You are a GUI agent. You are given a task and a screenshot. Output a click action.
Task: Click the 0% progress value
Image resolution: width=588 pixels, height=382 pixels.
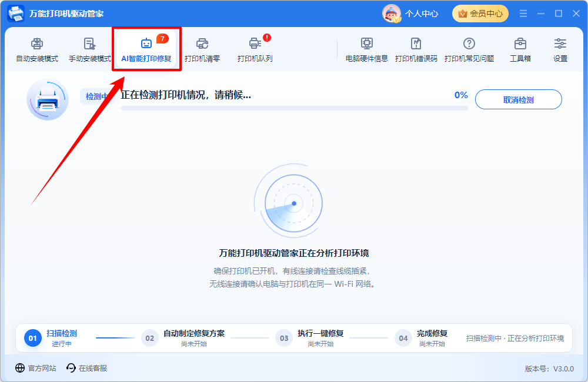point(461,95)
